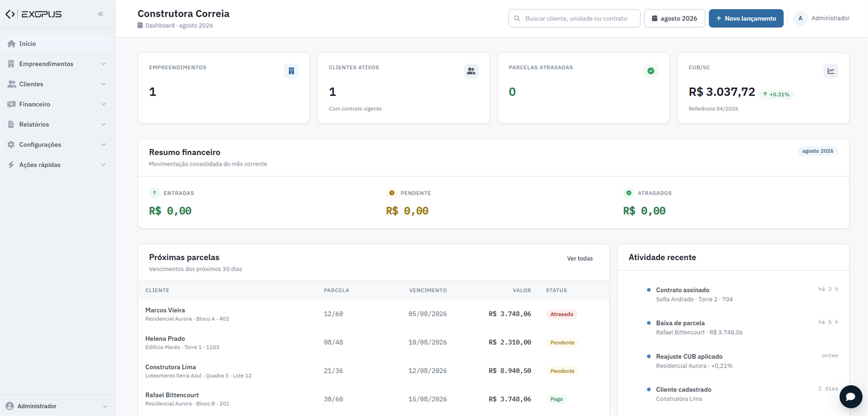The width and height of the screenshot is (868, 416).
Task: Expand the Financeiro sidebar section
Action: coord(57,104)
